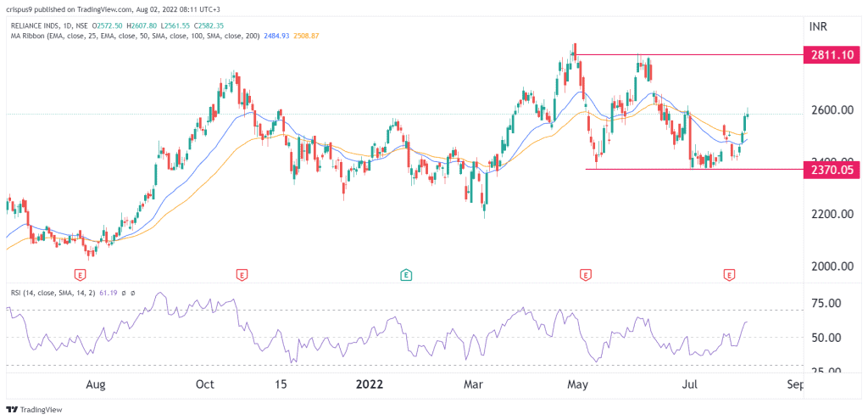
Task: Click the blue EMA value 2484.93
Action: click(x=275, y=36)
